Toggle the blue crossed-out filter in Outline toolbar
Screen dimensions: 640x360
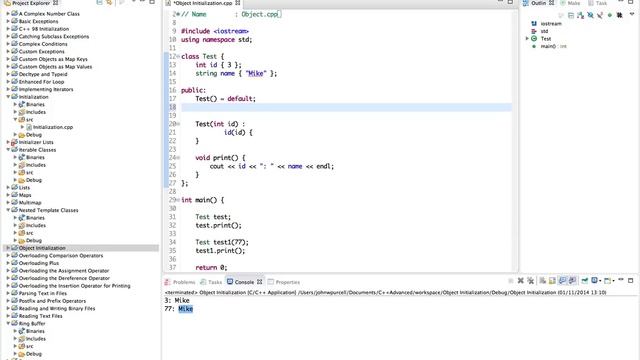[590, 16]
